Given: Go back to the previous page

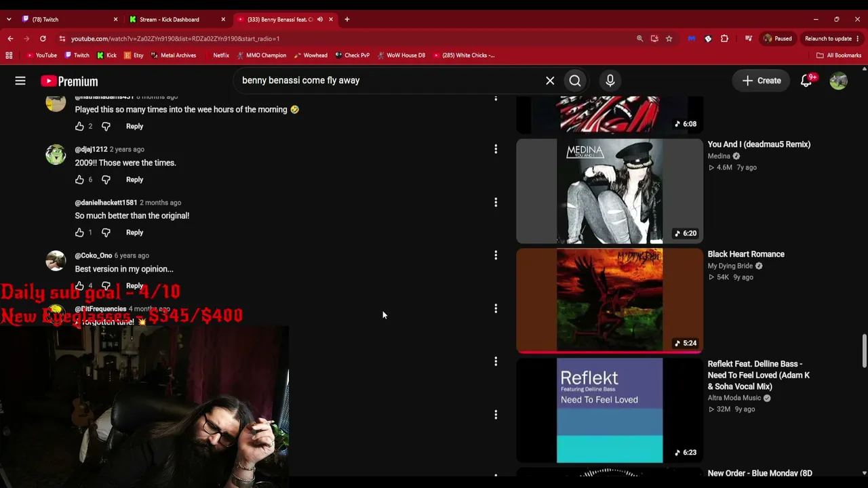Looking at the screenshot, I should point(10,39).
